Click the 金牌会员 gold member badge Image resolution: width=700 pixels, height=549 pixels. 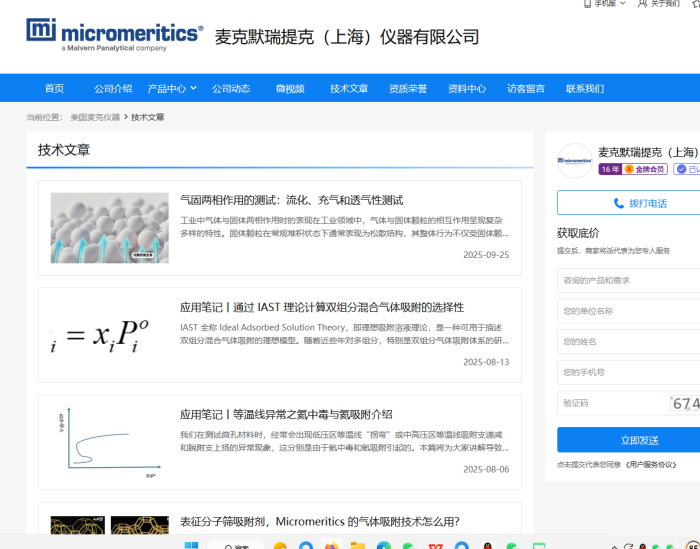pos(646,169)
